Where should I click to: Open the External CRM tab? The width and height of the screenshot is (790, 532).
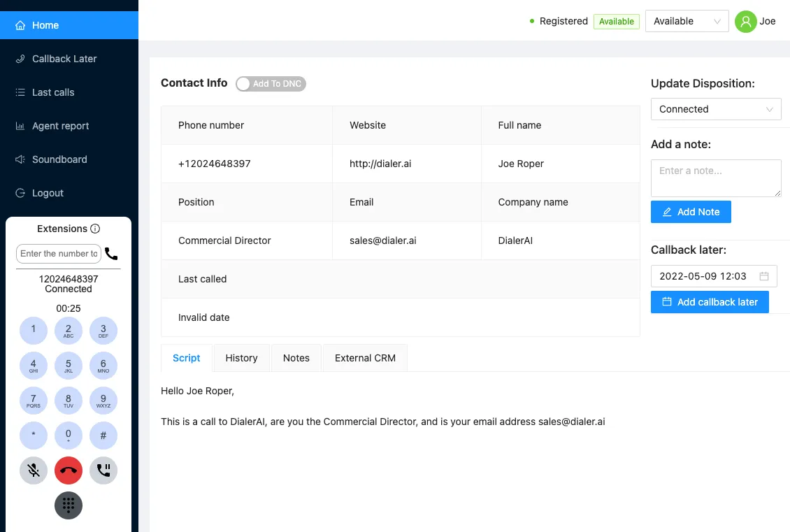pos(365,358)
